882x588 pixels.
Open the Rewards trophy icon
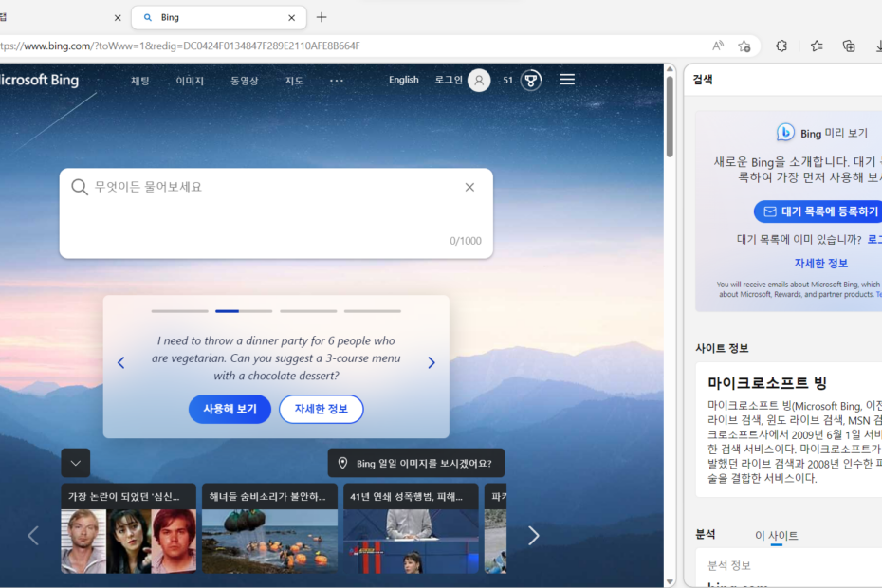[x=530, y=81]
